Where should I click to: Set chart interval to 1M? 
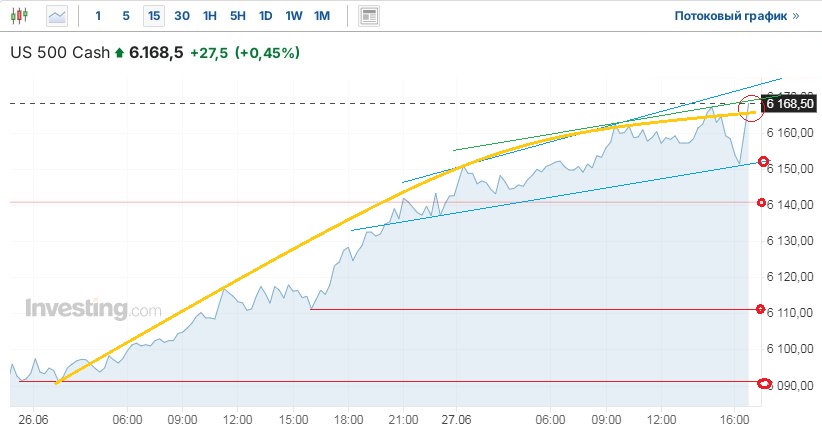[x=321, y=16]
